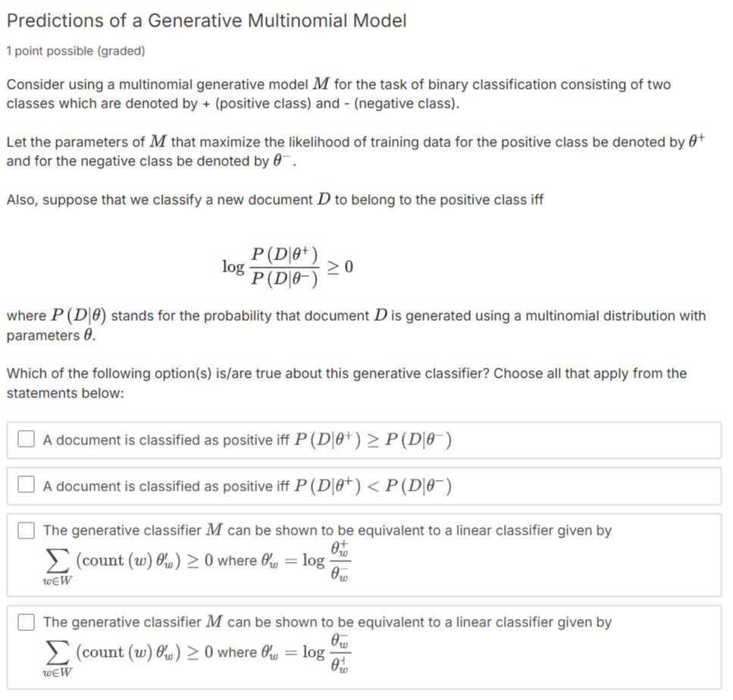This screenshot has height=700, width=733.
Task: Click fourth option's 'The generative classifier M' sentence
Action: tap(327, 622)
